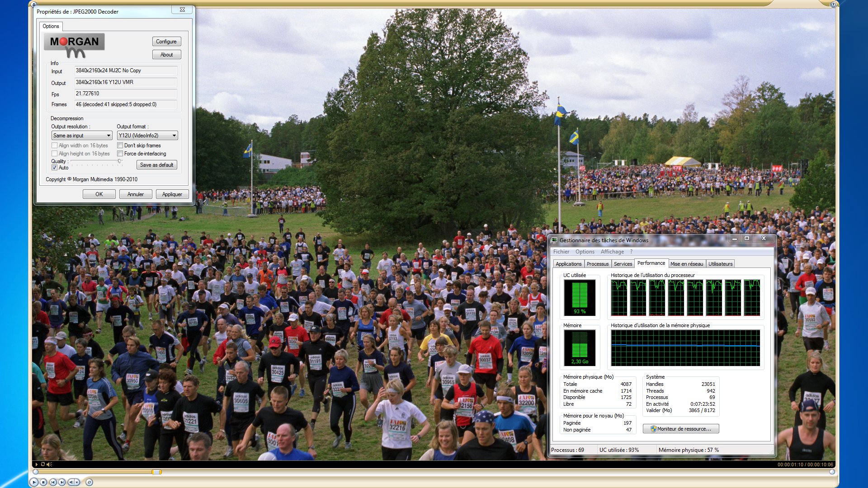Skip to previous track button
Image resolution: width=868 pixels, height=488 pixels.
click(53, 482)
